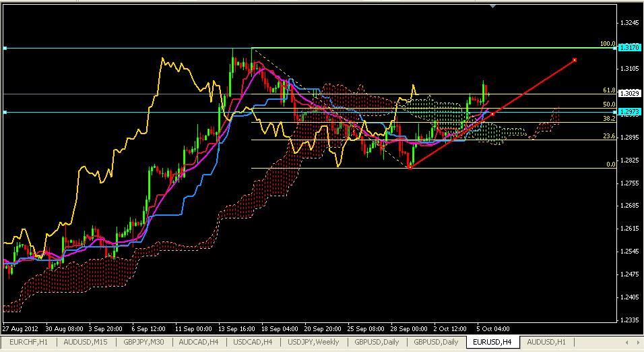Click the chart shift triangle marker at top
The height and width of the screenshot is (352, 644).
point(493,6)
